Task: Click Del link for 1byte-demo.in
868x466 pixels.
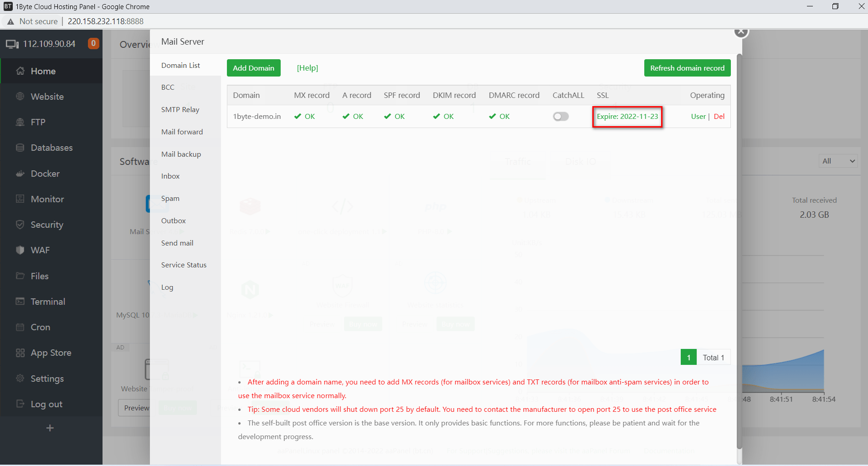Action: point(719,117)
